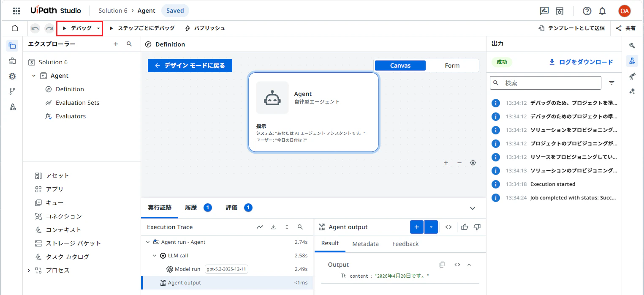The width and height of the screenshot is (644, 295).
Task: Give thumbs down on agent output
Action: pyautogui.click(x=477, y=227)
